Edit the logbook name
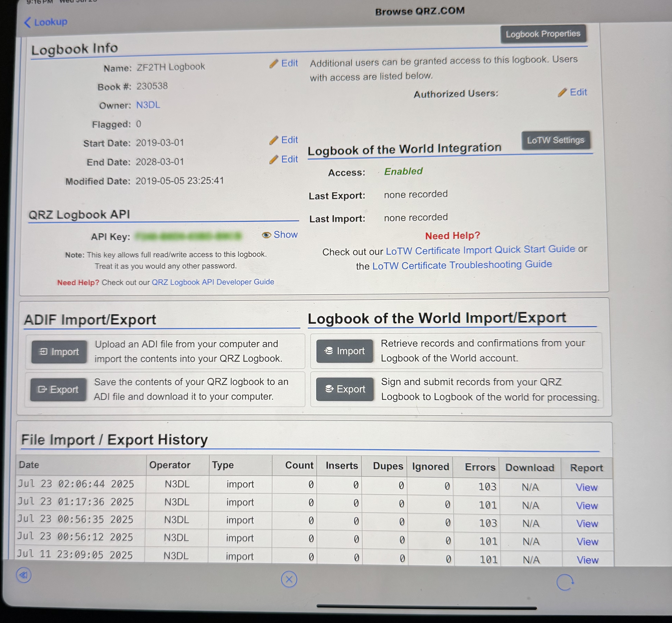Image resolution: width=672 pixels, height=623 pixels. 284,63
